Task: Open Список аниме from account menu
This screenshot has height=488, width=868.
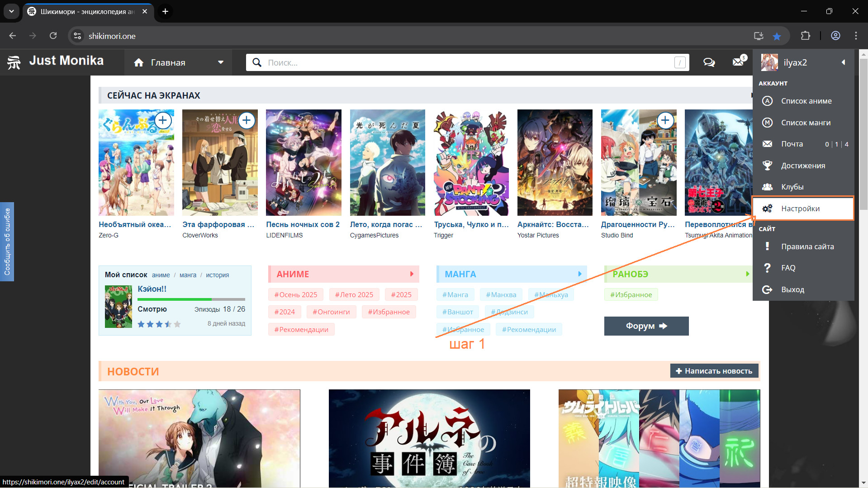Action: click(x=806, y=101)
